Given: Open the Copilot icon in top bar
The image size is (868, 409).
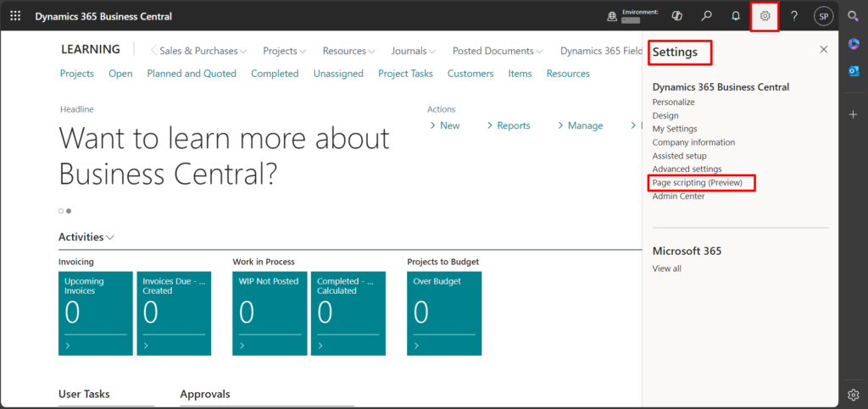Looking at the screenshot, I should pos(676,16).
